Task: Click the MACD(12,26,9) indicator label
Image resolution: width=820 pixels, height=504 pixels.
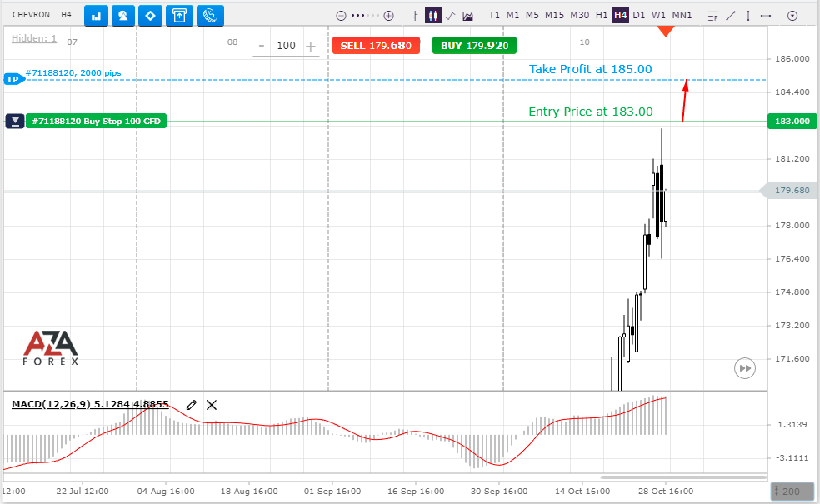Action: tap(90, 404)
